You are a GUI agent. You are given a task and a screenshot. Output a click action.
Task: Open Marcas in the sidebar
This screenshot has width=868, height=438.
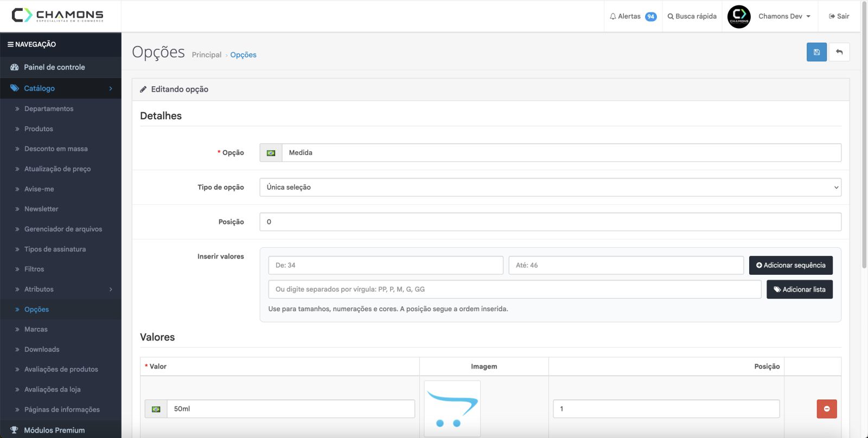click(36, 330)
